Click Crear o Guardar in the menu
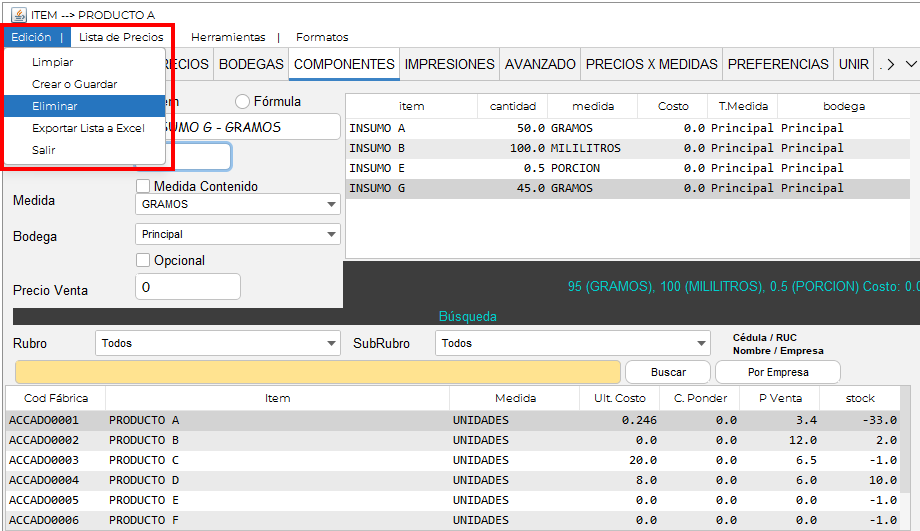Image resolution: width=920 pixels, height=531 pixels. pos(74,84)
